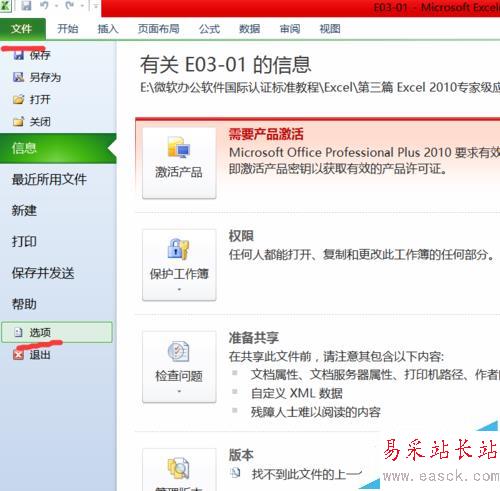500x491 pixels.
Task: Click the 保存 save icon in sidebar
Action: coord(19,55)
